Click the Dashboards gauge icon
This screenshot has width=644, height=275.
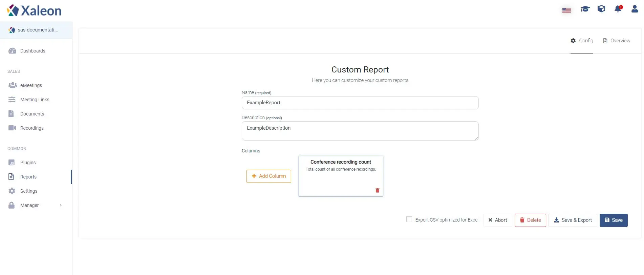[x=12, y=51]
